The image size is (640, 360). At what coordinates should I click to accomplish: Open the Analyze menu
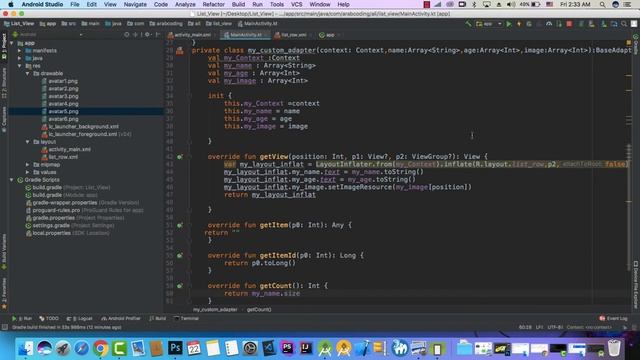coord(185,4)
